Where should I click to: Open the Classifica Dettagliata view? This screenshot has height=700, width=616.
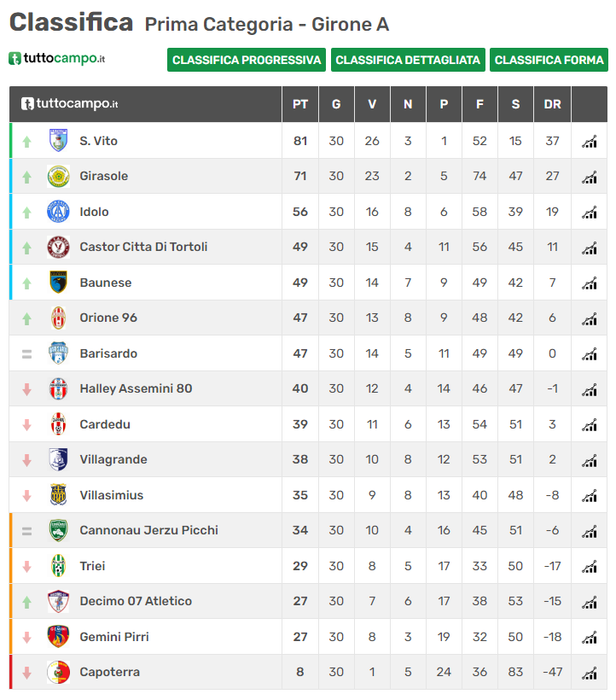pyautogui.click(x=408, y=60)
